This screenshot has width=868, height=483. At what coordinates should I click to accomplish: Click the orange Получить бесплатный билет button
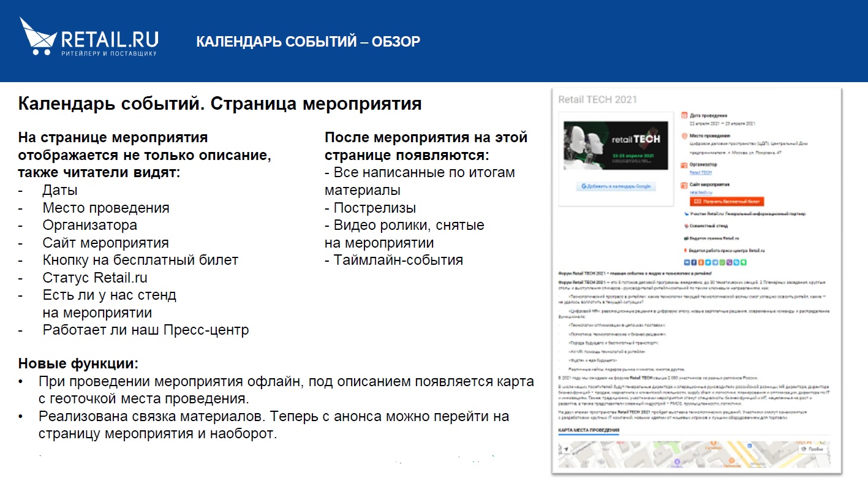click(x=727, y=202)
